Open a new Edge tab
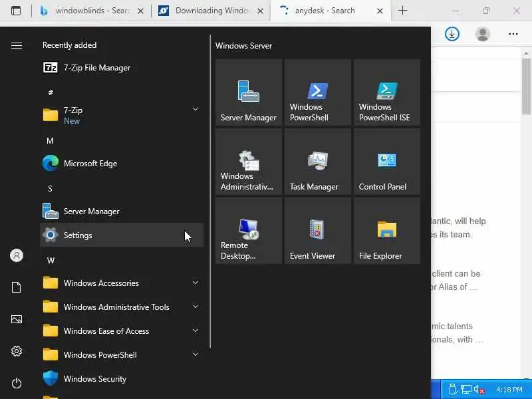 tap(402, 11)
